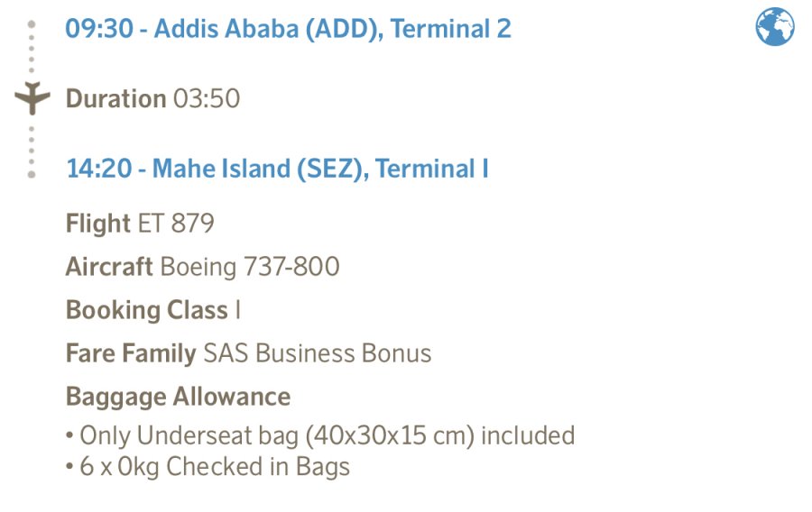The height and width of the screenshot is (512, 812).
Task: Click the globe icon at top right
Action: click(x=774, y=27)
